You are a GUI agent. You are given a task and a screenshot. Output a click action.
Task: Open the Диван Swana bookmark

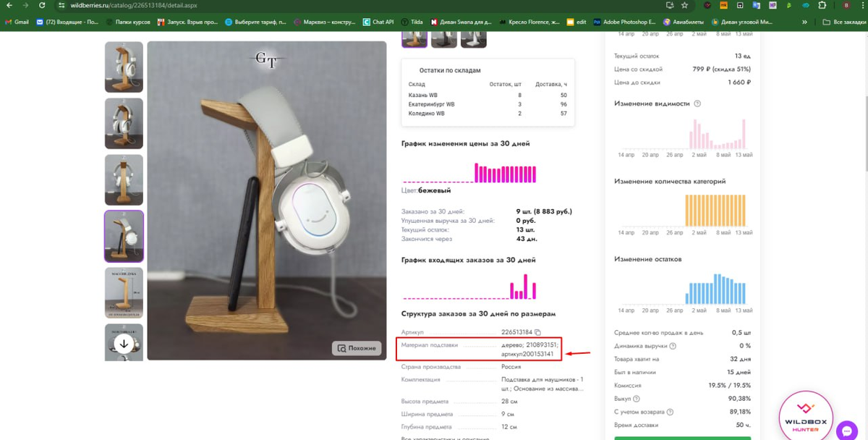tap(461, 22)
